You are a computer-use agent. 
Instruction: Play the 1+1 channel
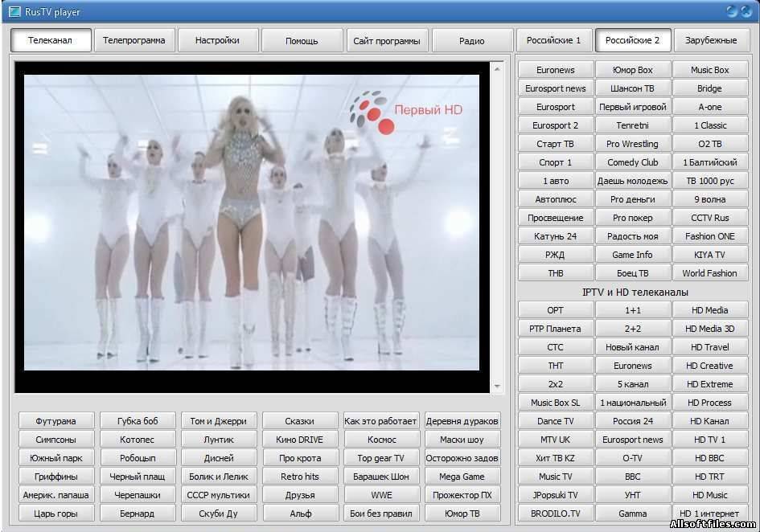click(632, 310)
